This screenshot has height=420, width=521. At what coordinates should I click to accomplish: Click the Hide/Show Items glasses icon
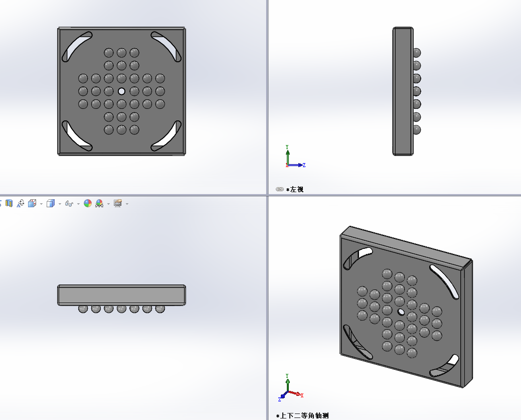[69, 204]
